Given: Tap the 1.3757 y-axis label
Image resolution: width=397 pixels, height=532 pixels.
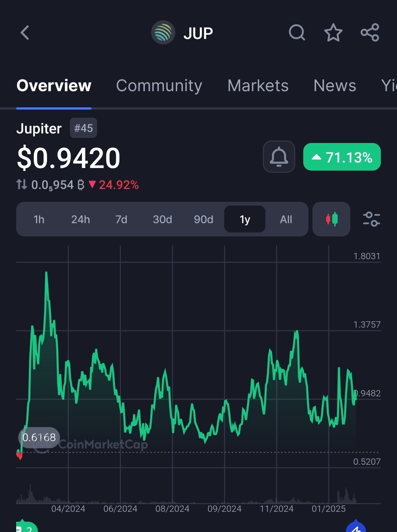Looking at the screenshot, I should [366, 325].
